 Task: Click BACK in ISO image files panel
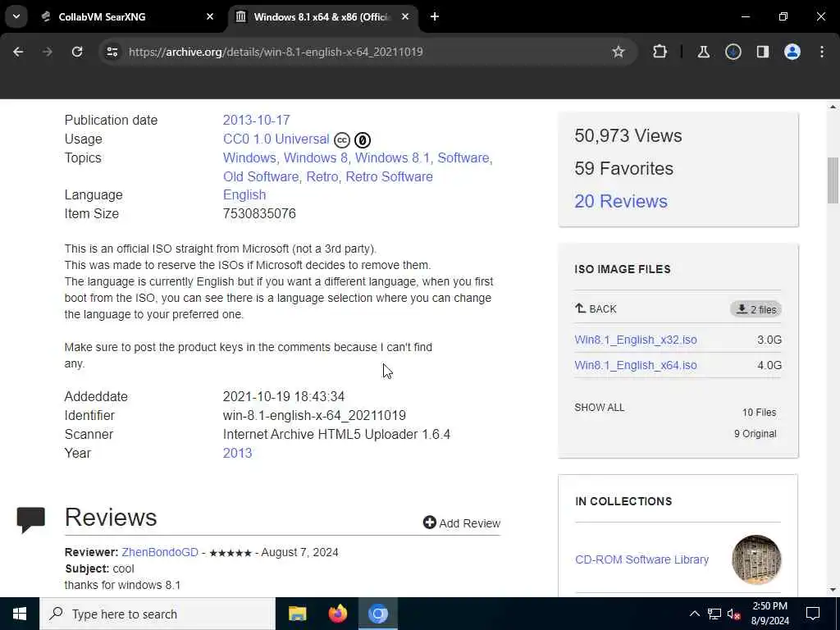coord(596,309)
